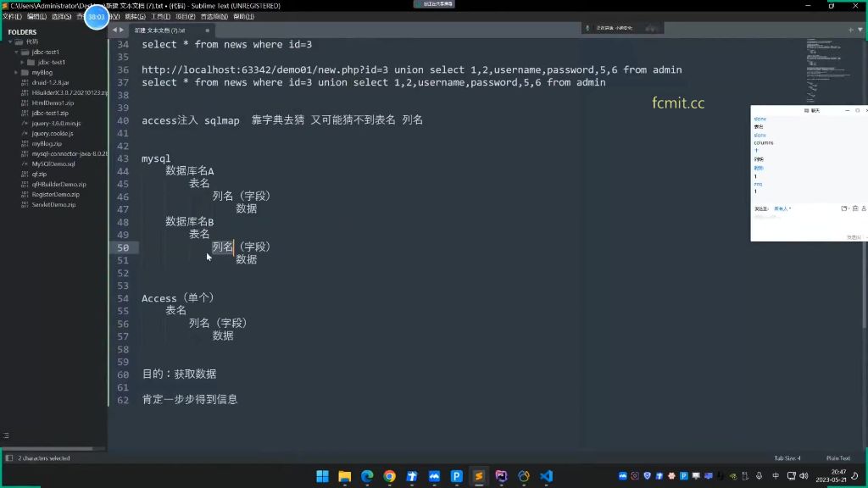Open mysql-connector-java jar in sidebar
868x488 pixels.
70,154
